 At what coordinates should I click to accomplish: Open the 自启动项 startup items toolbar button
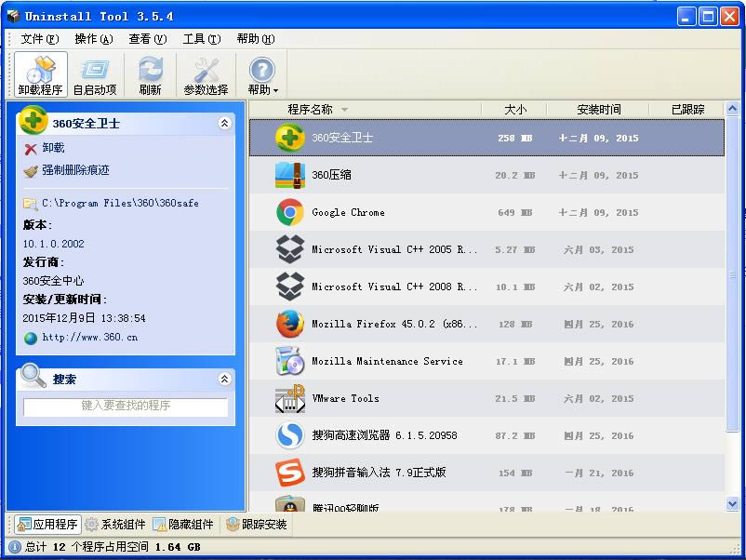point(95,74)
